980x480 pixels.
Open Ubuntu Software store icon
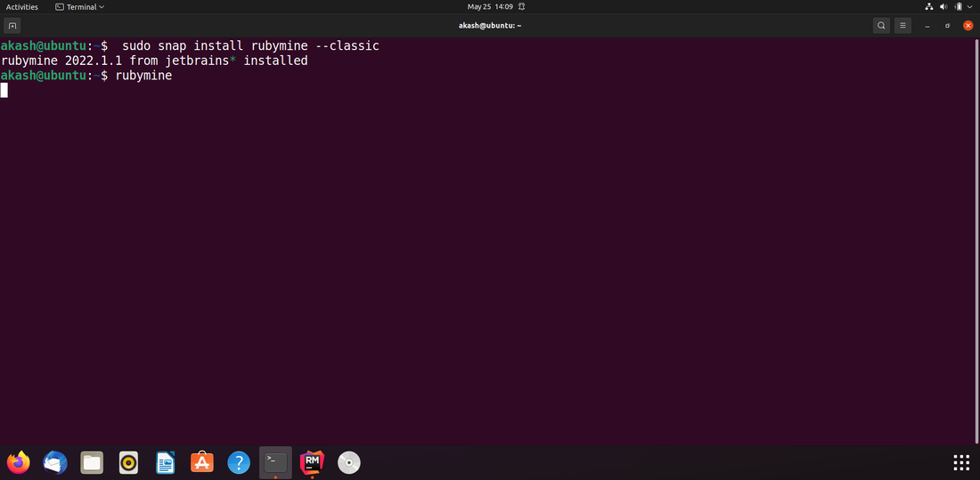[202, 462]
